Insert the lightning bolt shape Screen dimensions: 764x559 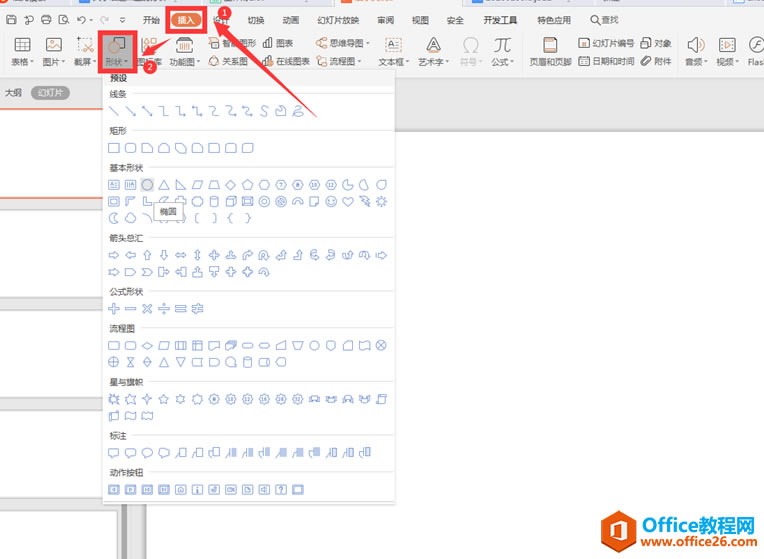pos(364,201)
